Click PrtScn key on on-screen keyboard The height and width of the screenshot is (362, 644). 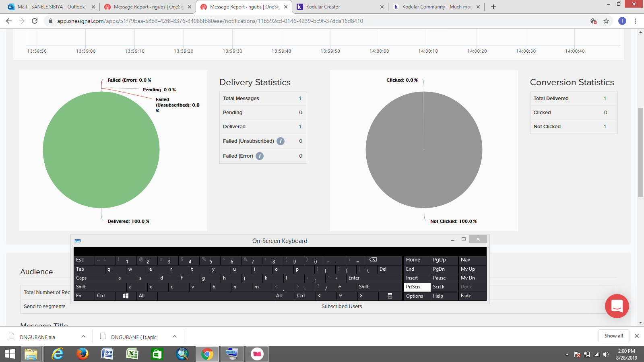coord(417,287)
